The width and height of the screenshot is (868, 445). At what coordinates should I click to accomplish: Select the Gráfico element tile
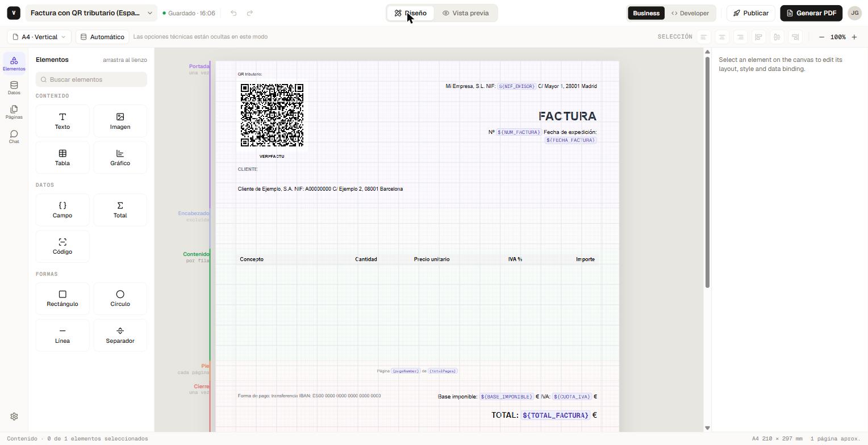point(120,157)
